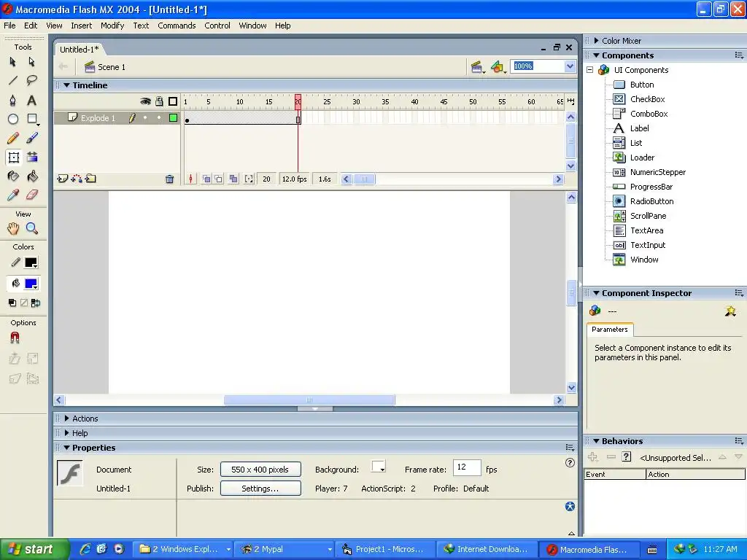
Task: Collapse the Behaviors panel
Action: (596, 441)
